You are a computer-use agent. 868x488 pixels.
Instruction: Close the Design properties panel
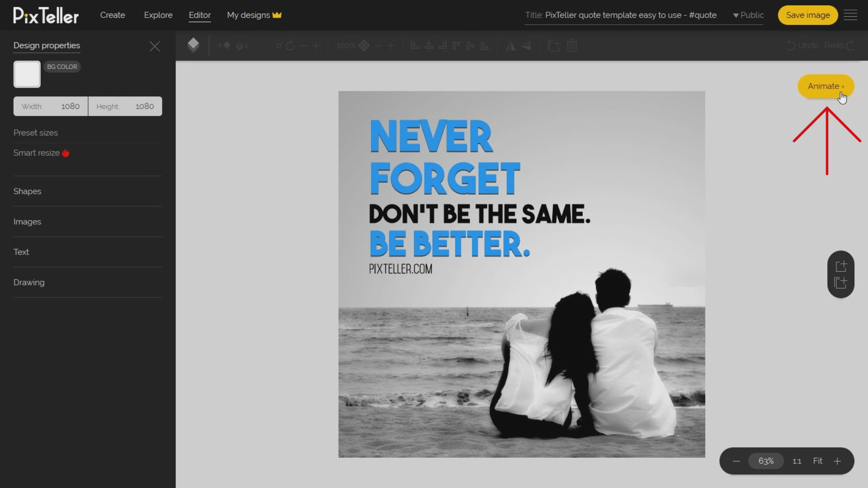155,46
